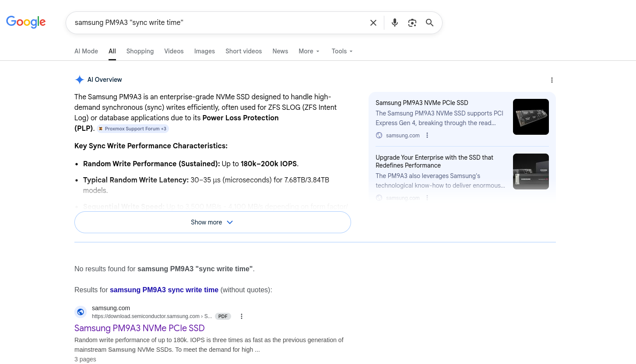Expand AI Overview with Show more
Screen dimensions: 636x364
click(x=212, y=222)
